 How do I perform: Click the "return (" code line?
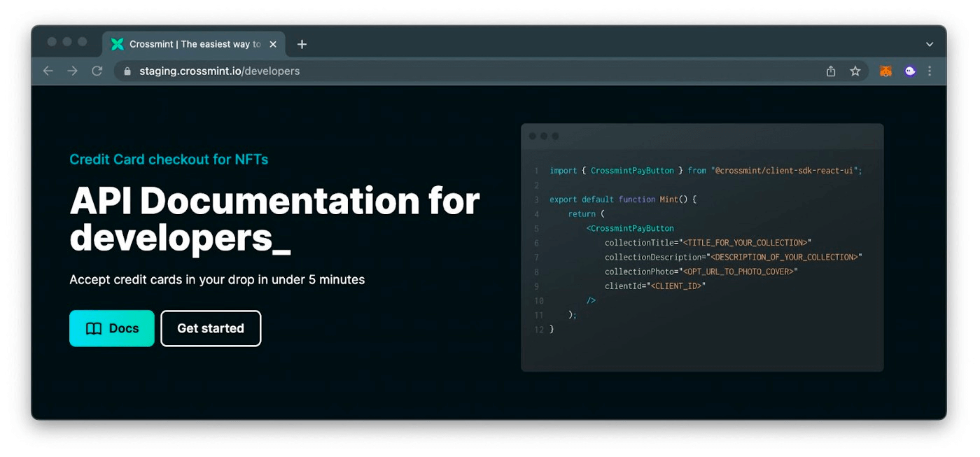click(x=586, y=214)
